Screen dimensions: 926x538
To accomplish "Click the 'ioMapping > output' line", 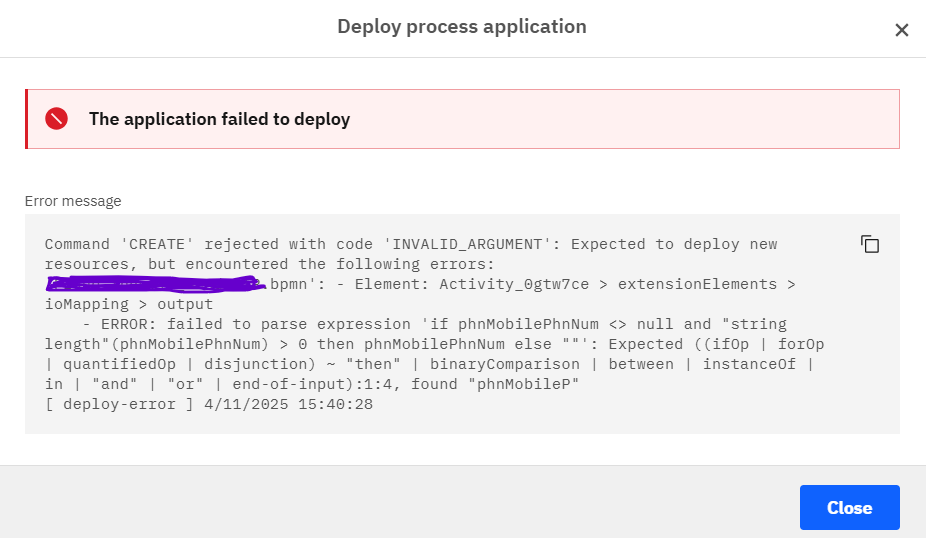I will coord(129,304).
